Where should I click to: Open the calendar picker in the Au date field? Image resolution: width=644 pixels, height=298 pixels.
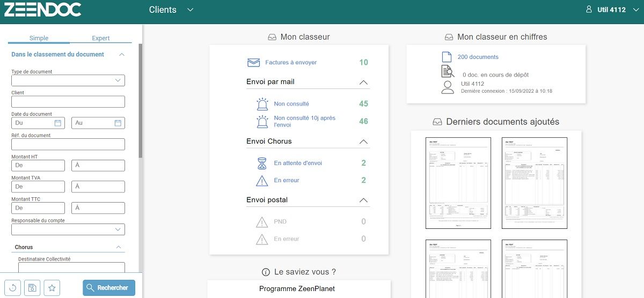(118, 123)
